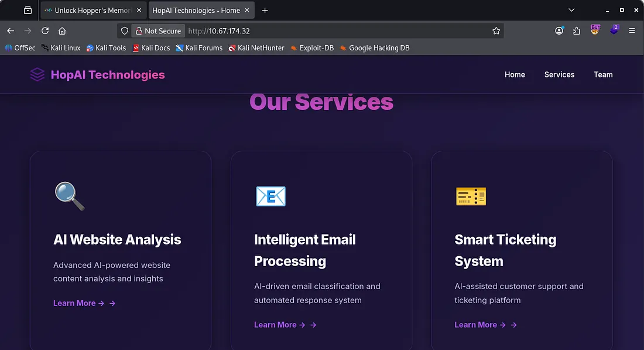Screen dimensions: 644x350
Task: Open the Firefox hamburger application menu
Action: (x=632, y=31)
